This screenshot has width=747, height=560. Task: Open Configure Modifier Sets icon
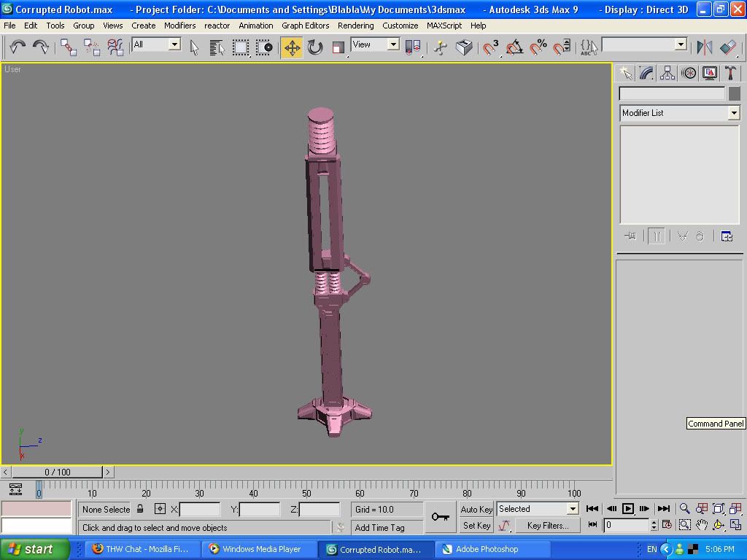click(727, 236)
